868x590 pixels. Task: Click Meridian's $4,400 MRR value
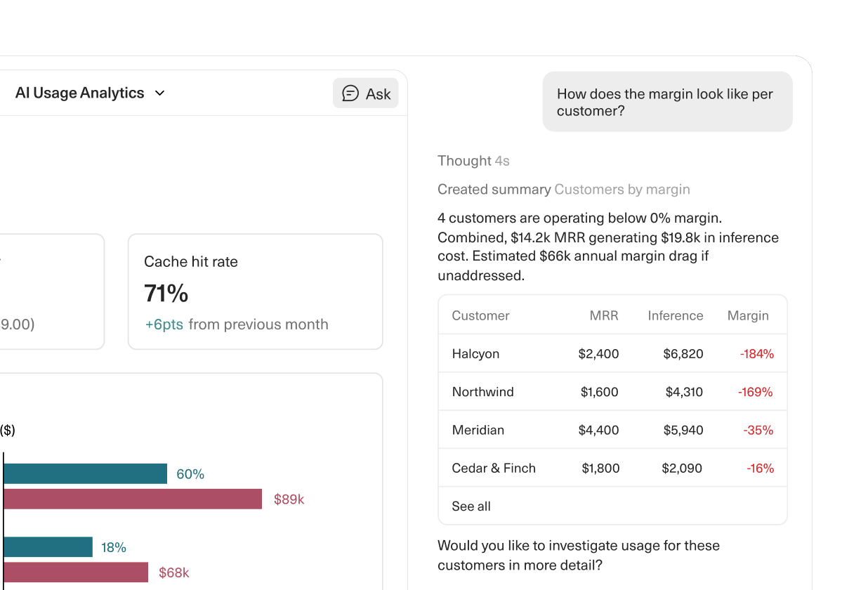tap(598, 430)
